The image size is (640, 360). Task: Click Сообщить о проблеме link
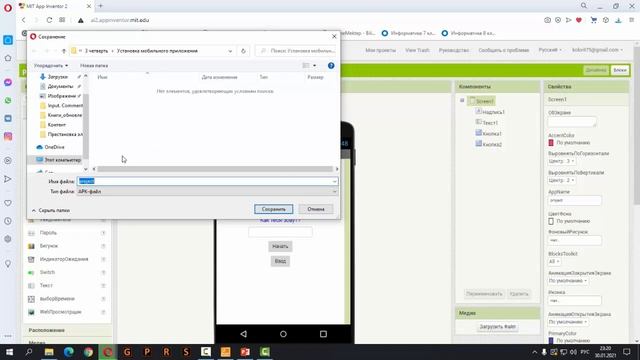(x=504, y=50)
